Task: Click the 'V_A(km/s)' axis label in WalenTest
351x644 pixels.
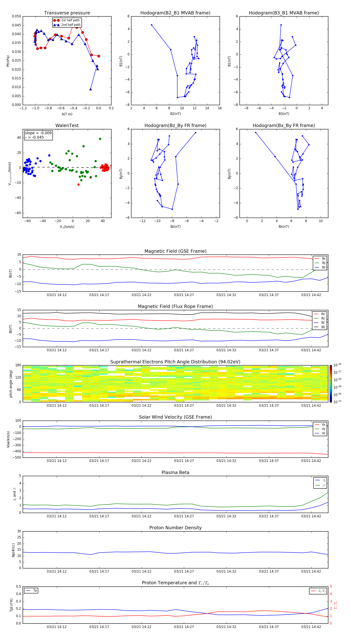Action: coord(67,227)
